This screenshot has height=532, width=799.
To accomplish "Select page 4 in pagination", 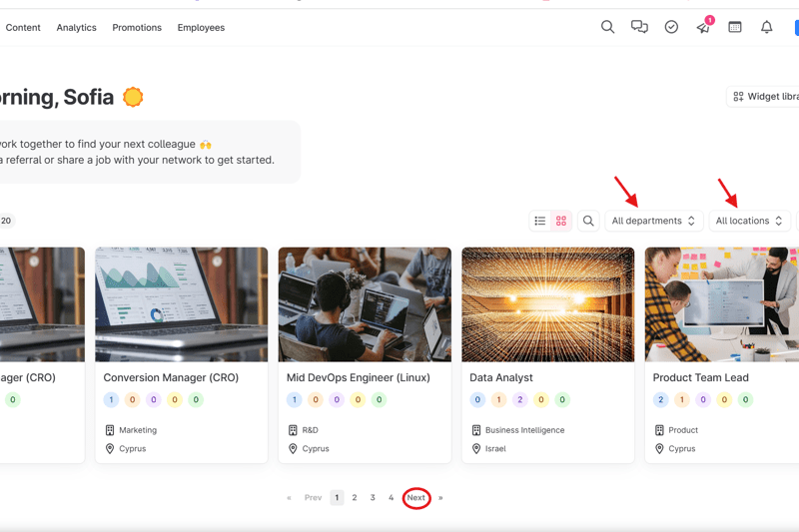I will pyautogui.click(x=391, y=497).
